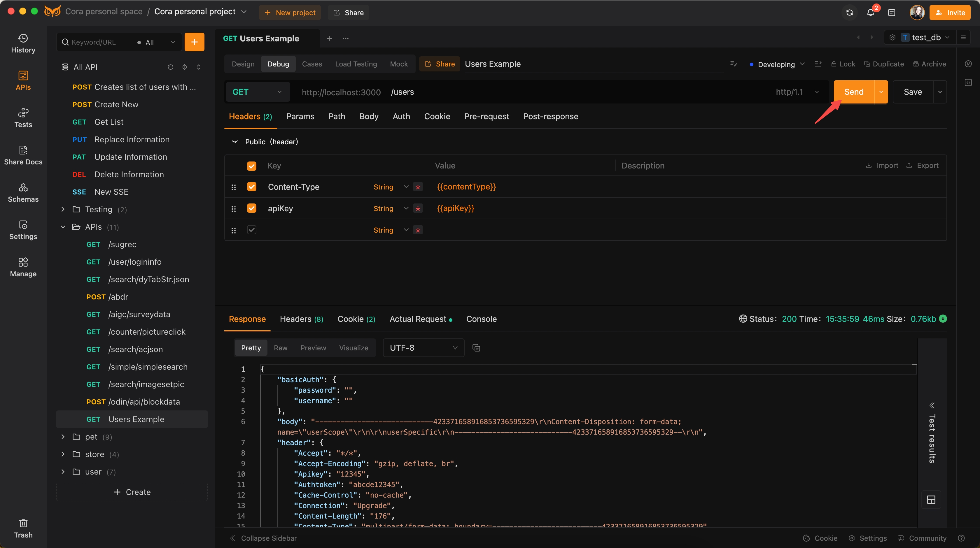Click the Archive button
This screenshot has width=980, height=548.
pyautogui.click(x=930, y=64)
